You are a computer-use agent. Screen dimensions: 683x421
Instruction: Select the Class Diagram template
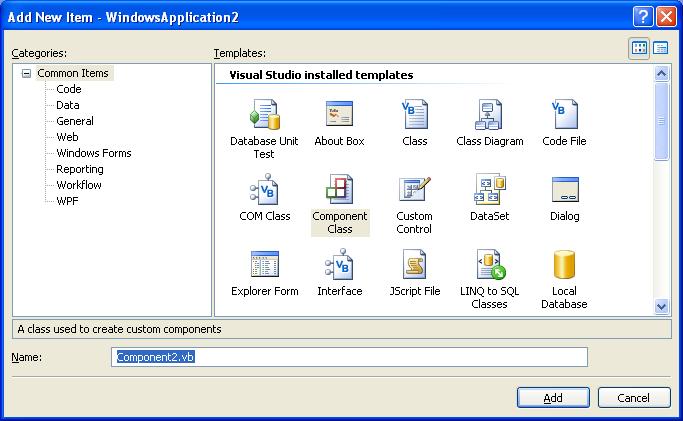click(x=490, y=123)
